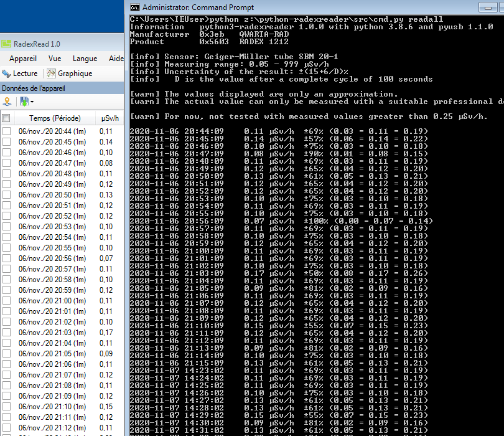Viewport: 504px width, 436px height.
Task: Click the 'Measuring range' info line in console
Action: pos(229,64)
